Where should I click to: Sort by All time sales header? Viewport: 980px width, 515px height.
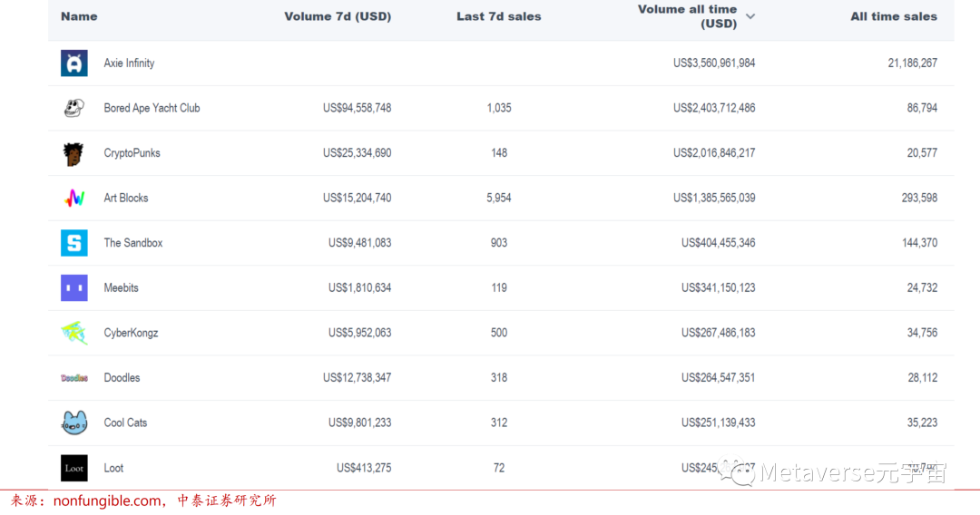pyautogui.click(x=894, y=16)
